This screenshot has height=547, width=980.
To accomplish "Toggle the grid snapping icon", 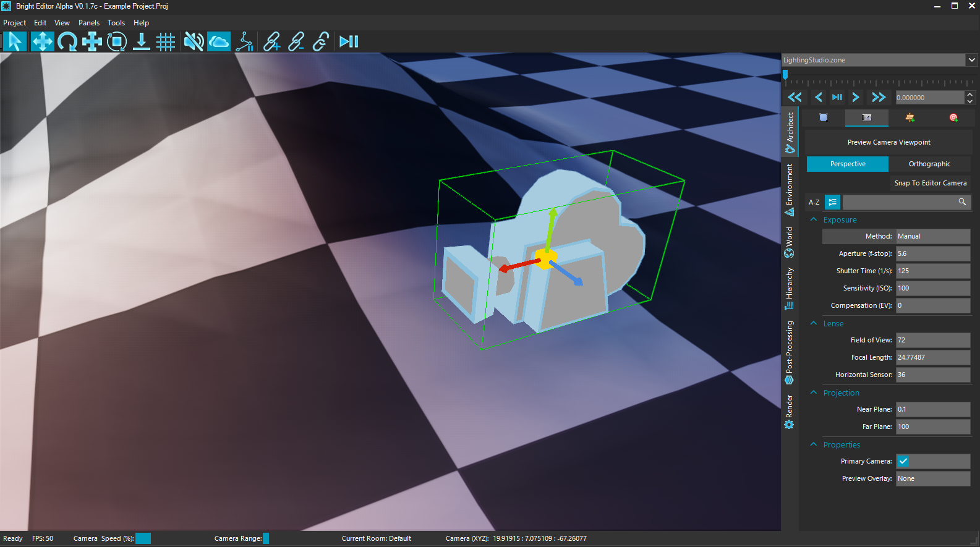I will pyautogui.click(x=166, y=41).
